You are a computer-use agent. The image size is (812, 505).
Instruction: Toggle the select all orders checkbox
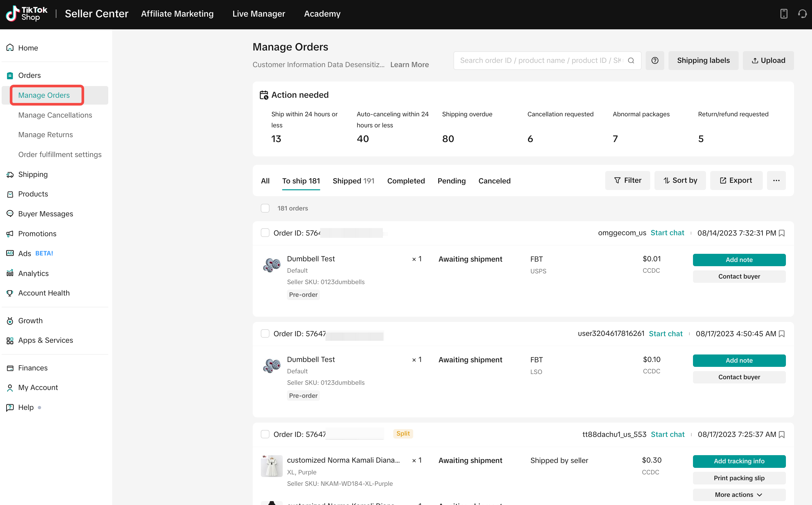265,208
